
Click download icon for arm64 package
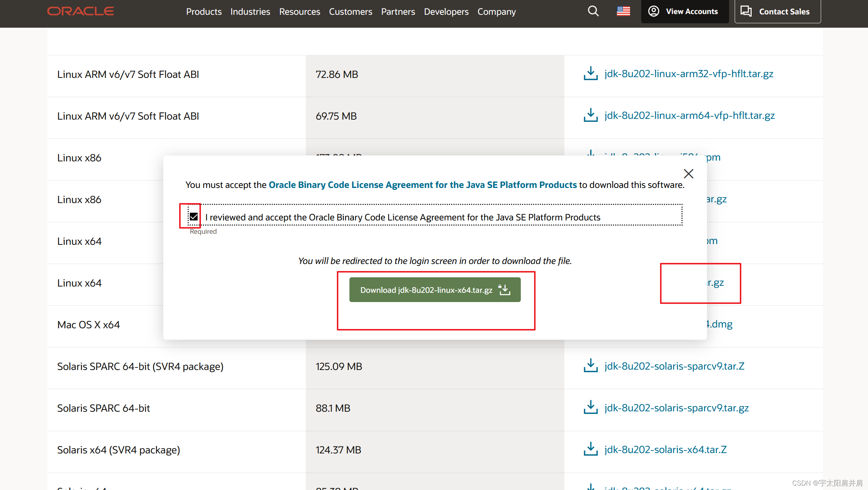click(x=591, y=115)
